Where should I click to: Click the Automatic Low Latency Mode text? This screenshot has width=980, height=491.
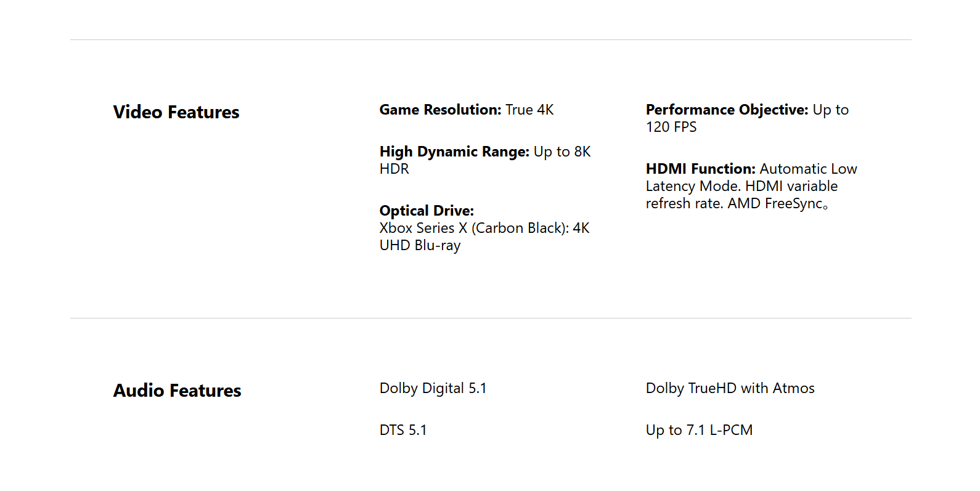(x=751, y=177)
